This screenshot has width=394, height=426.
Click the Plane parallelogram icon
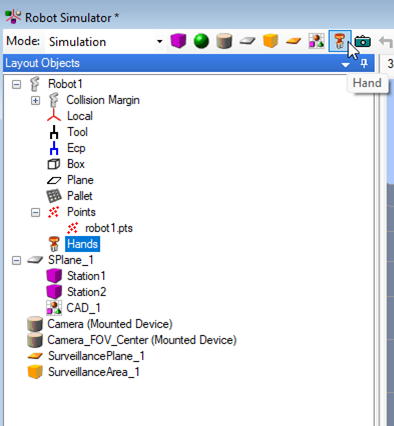[x=54, y=180]
